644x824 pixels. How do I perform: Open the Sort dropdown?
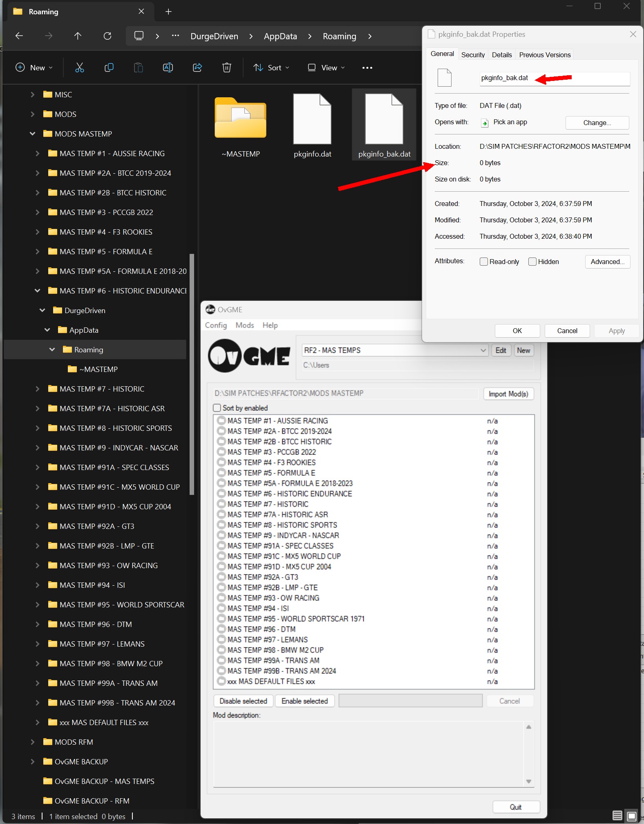pyautogui.click(x=271, y=67)
